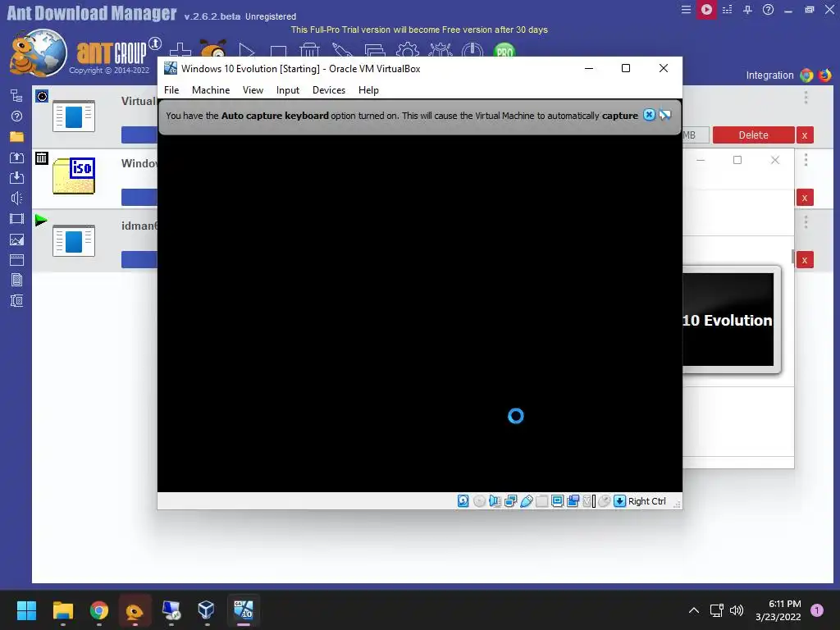Click the power button icon in Ant toolbar
Viewport: 840px width, 630px height.
(x=472, y=50)
